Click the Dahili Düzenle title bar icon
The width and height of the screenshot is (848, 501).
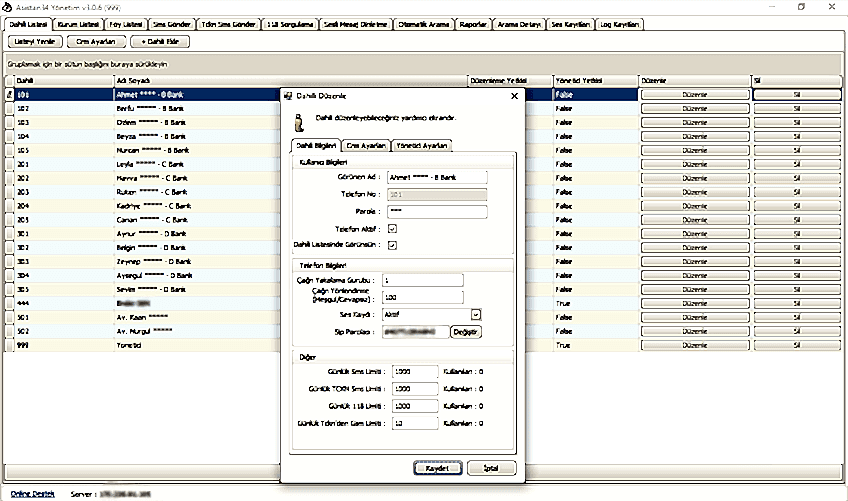pyautogui.click(x=289, y=96)
